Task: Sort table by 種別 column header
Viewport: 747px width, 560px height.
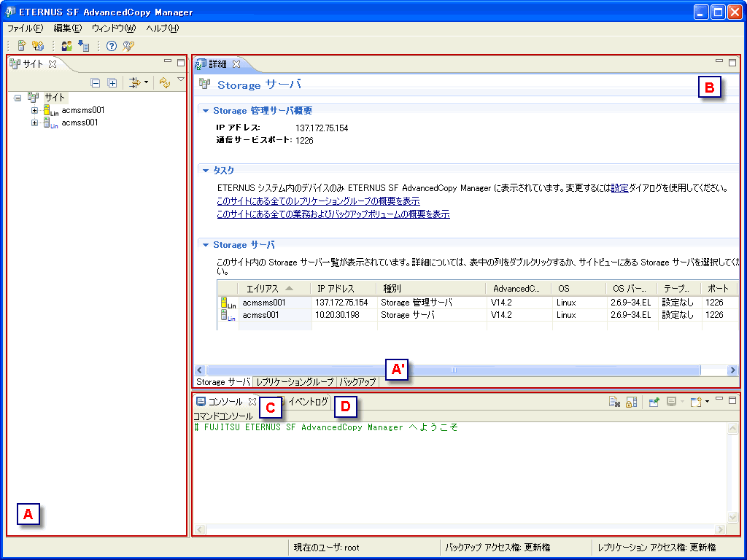Action: (x=431, y=289)
